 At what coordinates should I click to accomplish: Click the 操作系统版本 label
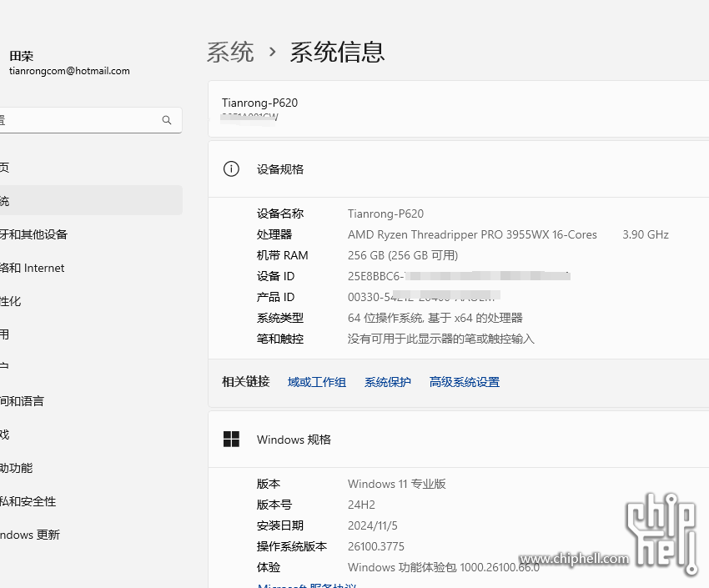292,546
